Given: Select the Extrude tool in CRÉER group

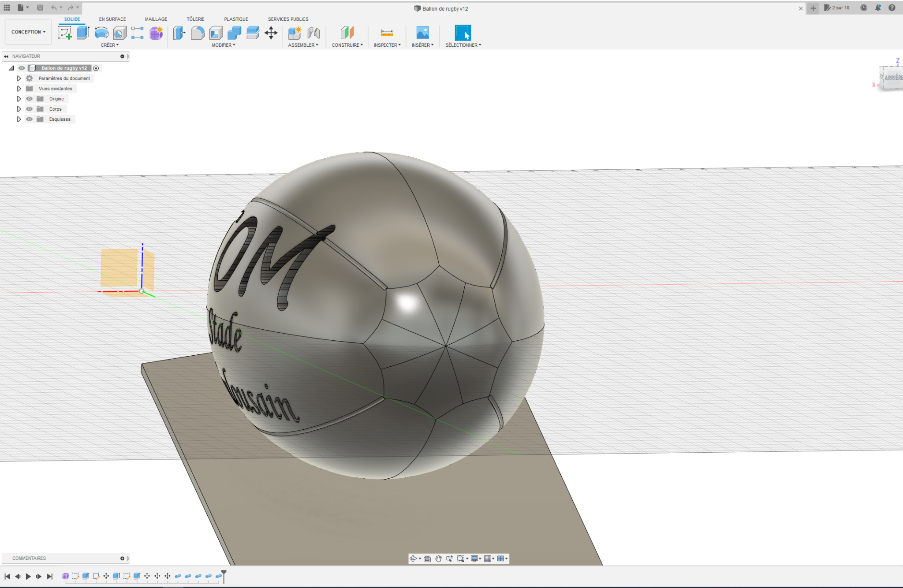Looking at the screenshot, I should pyautogui.click(x=83, y=33).
